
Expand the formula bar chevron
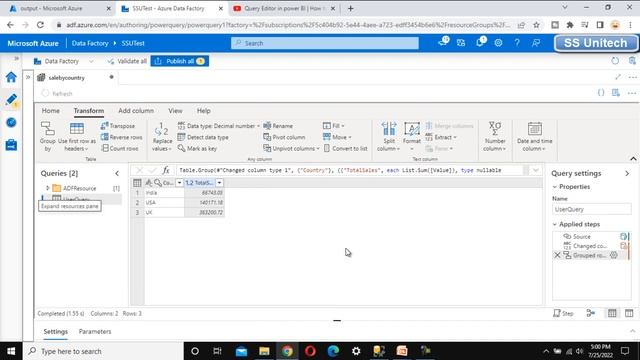coord(536,170)
